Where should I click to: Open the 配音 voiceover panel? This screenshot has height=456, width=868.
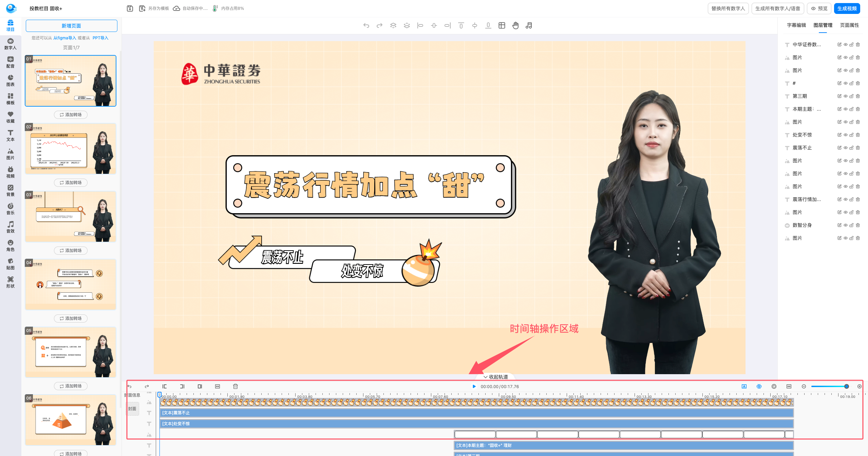tap(10, 62)
